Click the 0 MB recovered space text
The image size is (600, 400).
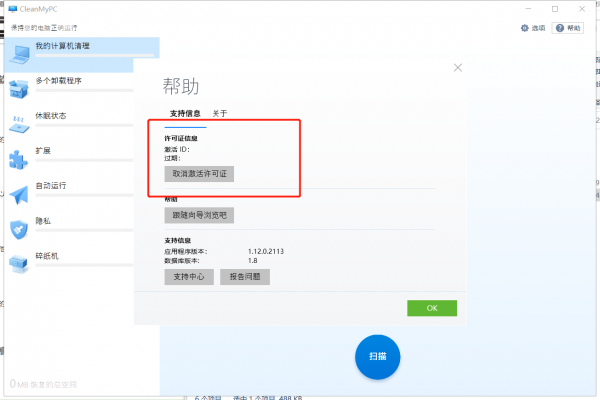click(43, 384)
